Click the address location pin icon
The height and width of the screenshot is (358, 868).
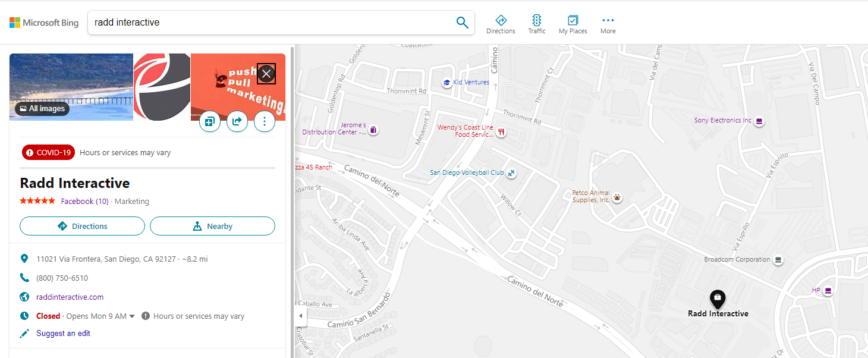click(x=24, y=259)
